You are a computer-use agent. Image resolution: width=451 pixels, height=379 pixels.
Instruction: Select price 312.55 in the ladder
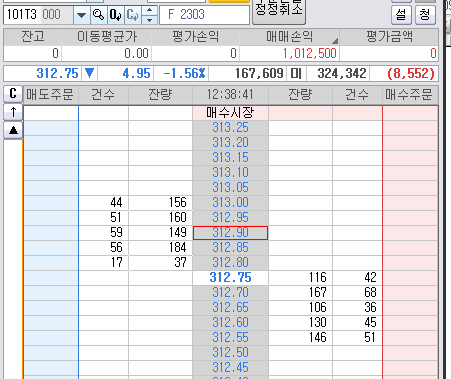tap(230, 338)
